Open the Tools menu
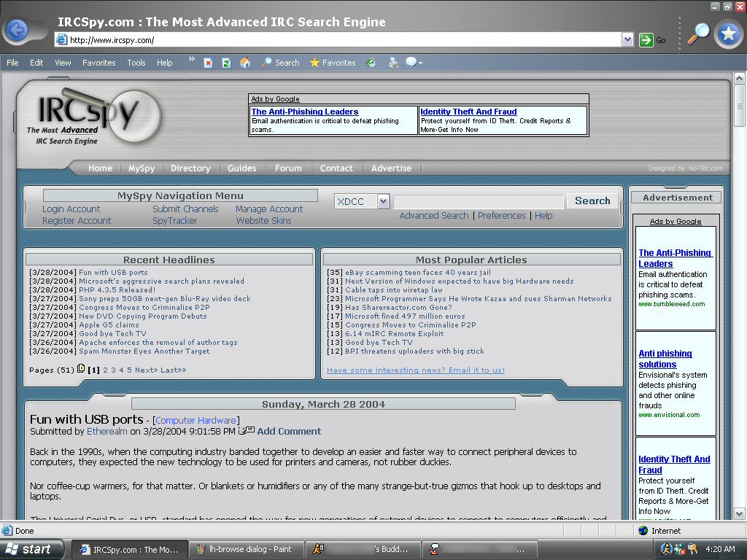This screenshot has height=560, width=747. tap(136, 63)
